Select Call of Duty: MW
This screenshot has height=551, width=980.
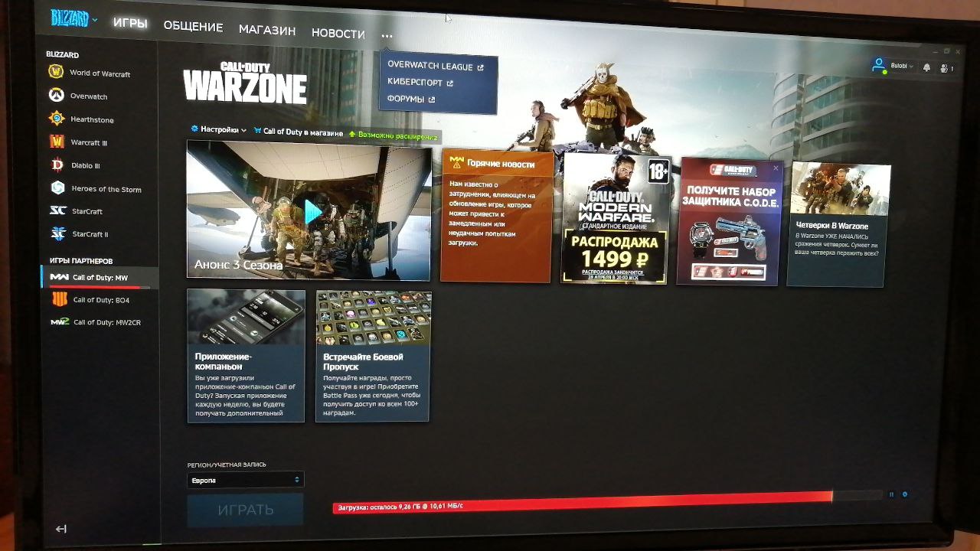click(100, 277)
